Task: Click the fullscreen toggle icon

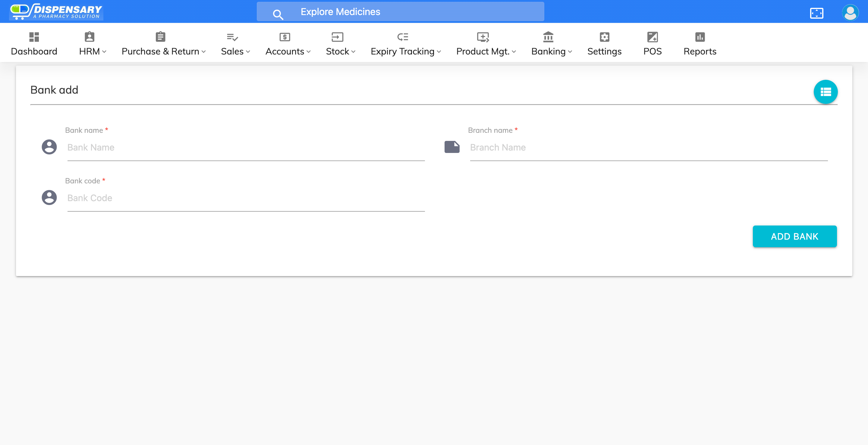Action: (816, 13)
